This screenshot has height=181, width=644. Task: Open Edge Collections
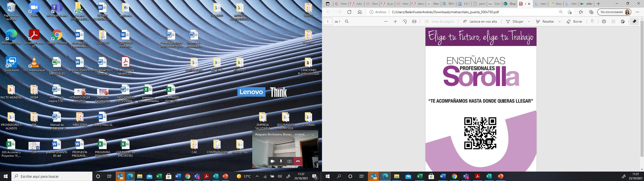[591, 12]
